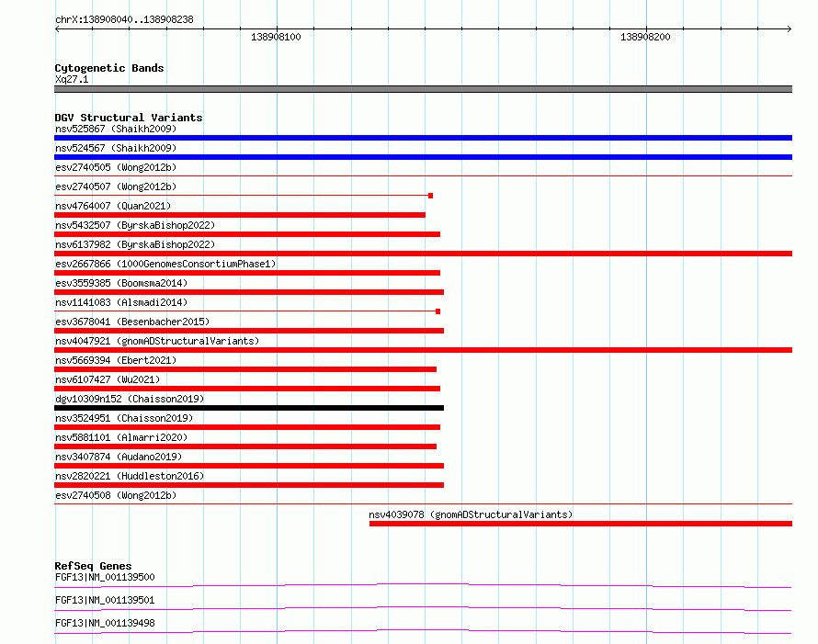
Task: Open variant nsv5432507 (ByrskaBishop2022) label
Action: point(135,225)
